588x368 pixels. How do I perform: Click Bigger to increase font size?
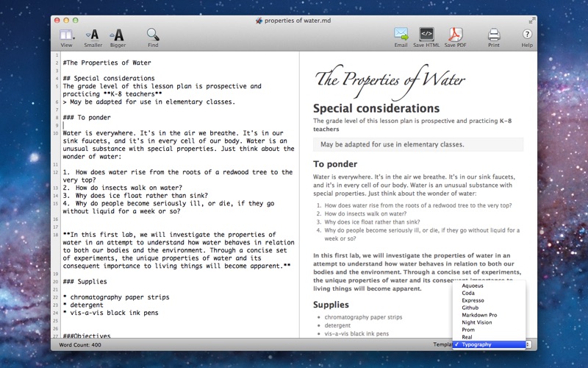(118, 38)
